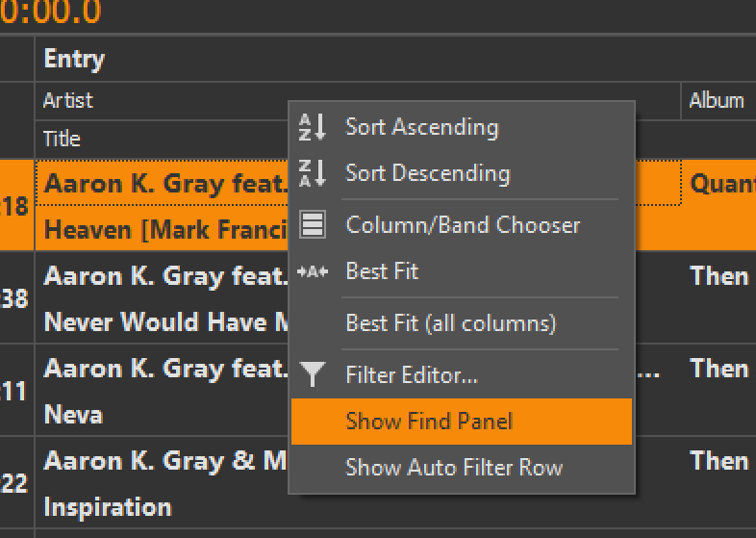The height and width of the screenshot is (538, 756).
Task: Click the Best Fit arrows icon
Action: pos(313,271)
